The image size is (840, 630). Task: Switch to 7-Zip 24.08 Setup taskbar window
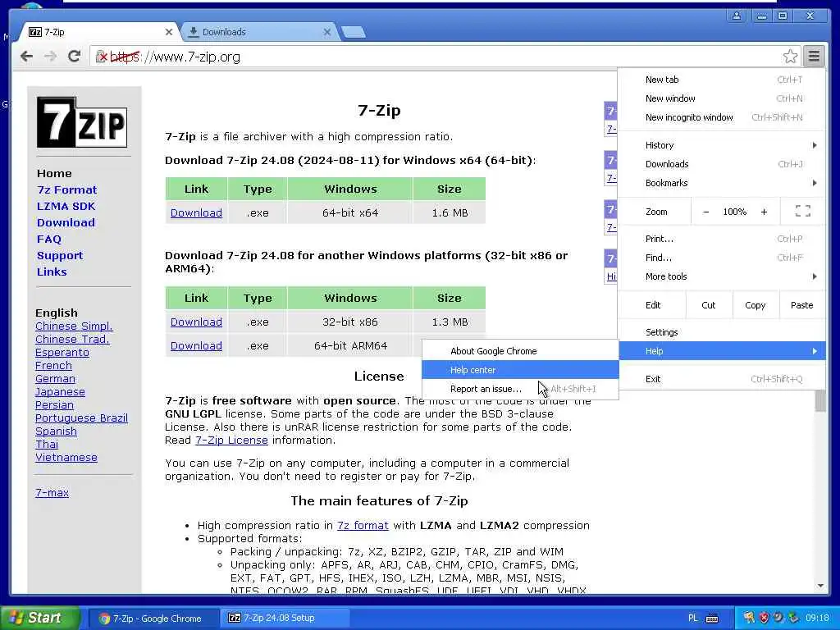(284, 618)
